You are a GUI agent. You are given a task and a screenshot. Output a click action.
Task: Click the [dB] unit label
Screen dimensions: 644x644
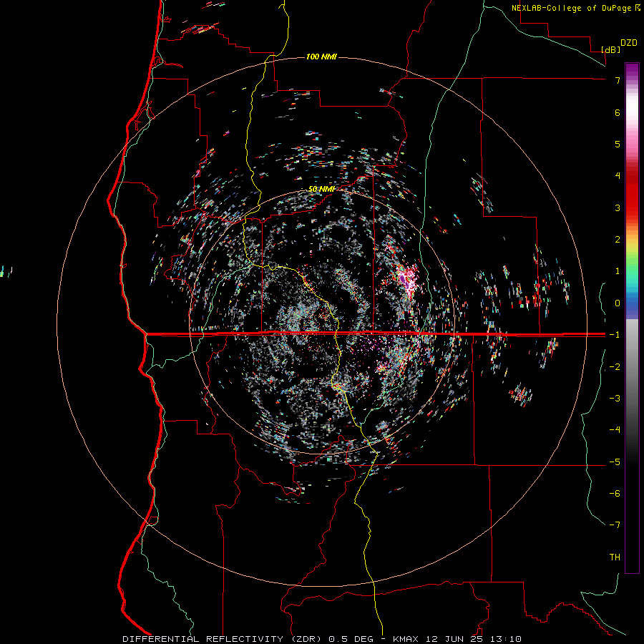(611, 49)
